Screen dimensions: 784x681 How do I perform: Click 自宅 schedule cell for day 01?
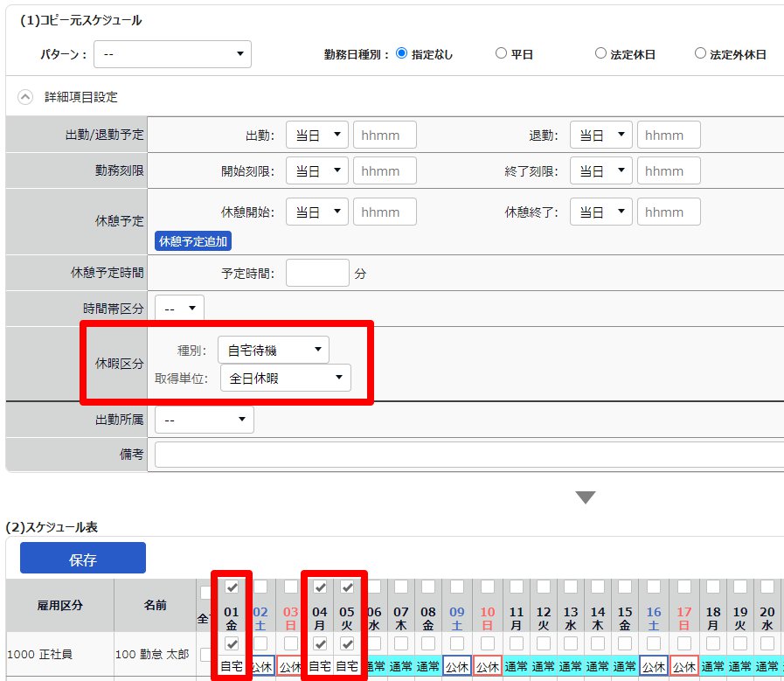point(232,666)
